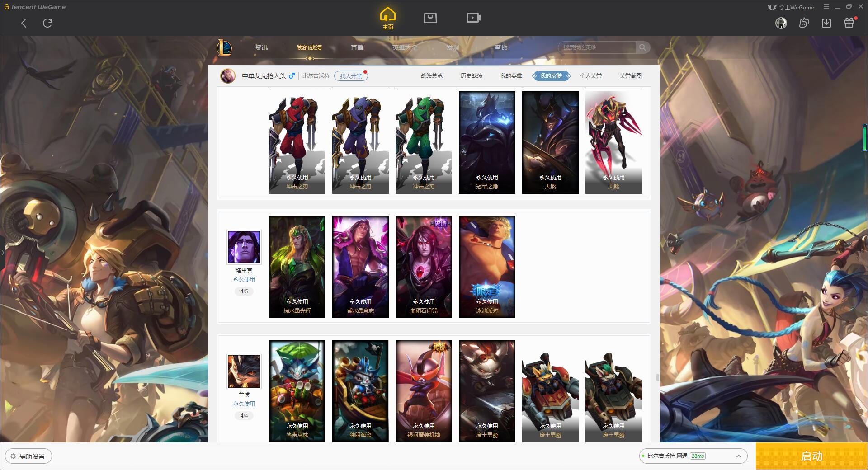Refresh the page with the reload icon

47,23
